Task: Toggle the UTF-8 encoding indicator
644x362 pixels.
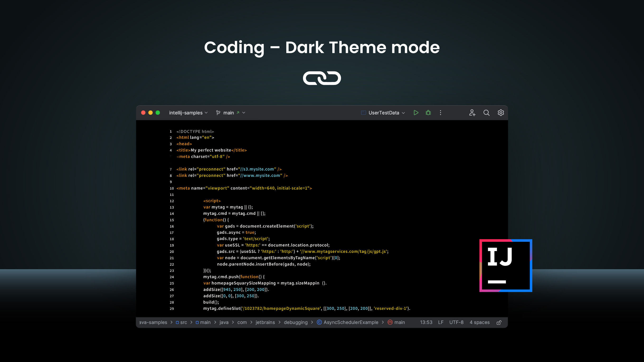Action: [x=456, y=322]
